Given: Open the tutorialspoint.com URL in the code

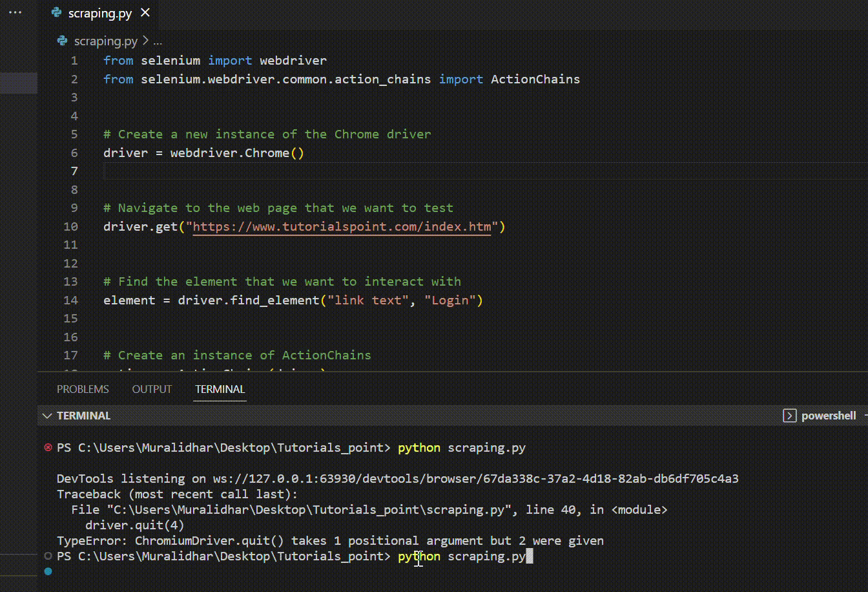Looking at the screenshot, I should click(342, 227).
